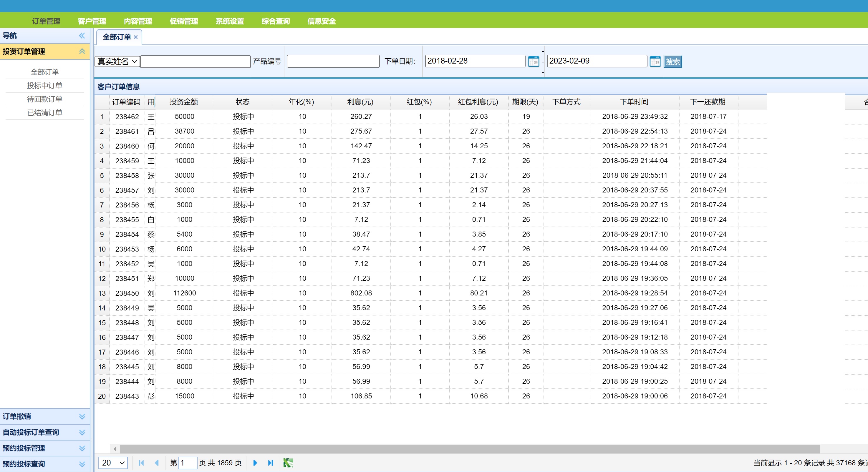Click the 客户订单信息 panel title

pyautogui.click(x=119, y=87)
